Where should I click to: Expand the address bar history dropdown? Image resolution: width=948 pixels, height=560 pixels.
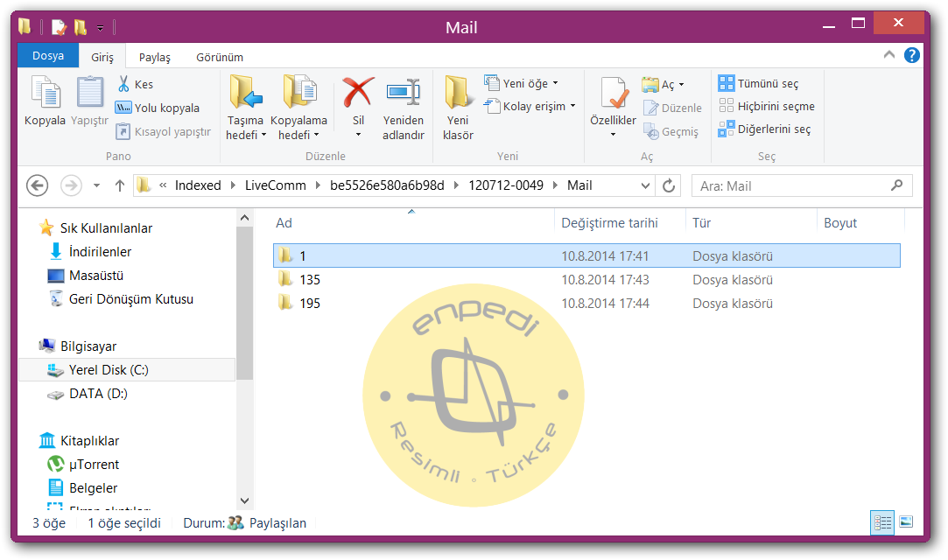[645, 185]
